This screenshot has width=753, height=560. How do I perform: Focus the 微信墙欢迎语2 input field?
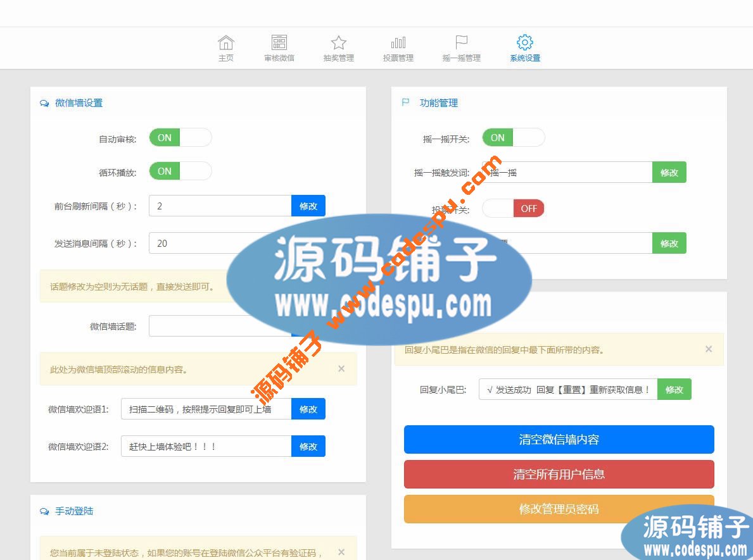click(x=206, y=446)
